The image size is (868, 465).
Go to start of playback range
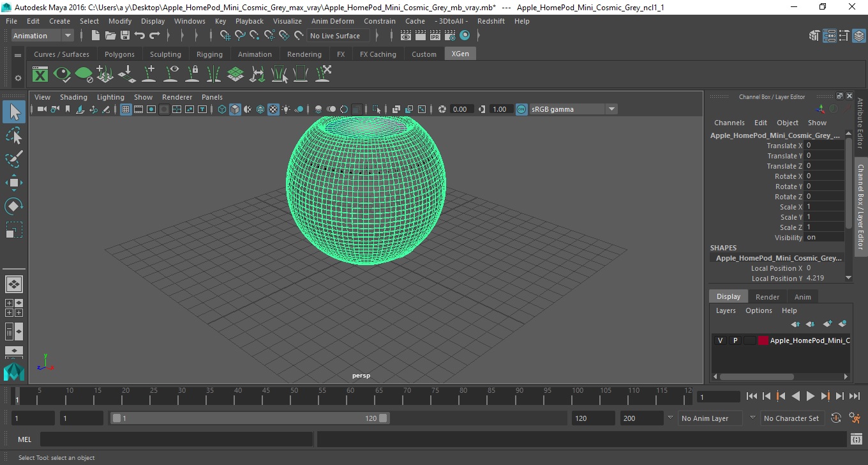751,397
